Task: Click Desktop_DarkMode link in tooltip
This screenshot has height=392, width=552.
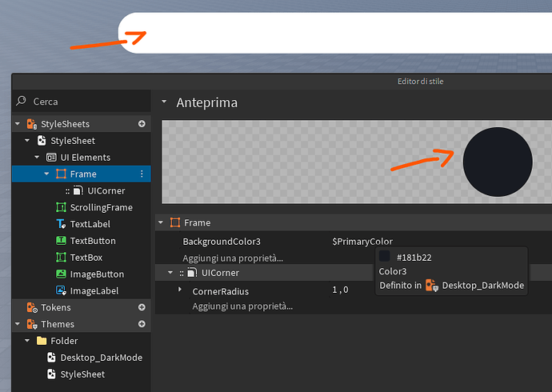Action: (x=482, y=286)
